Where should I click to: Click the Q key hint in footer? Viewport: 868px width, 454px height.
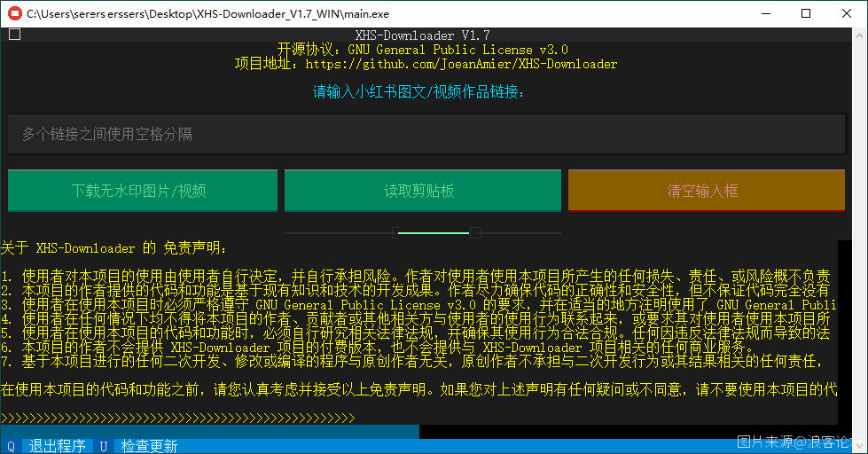[x=11, y=446]
